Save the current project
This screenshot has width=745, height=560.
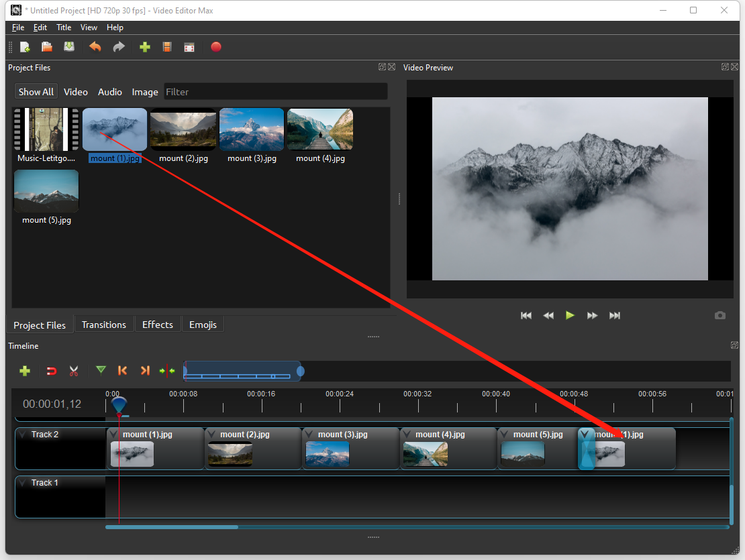[x=68, y=46]
